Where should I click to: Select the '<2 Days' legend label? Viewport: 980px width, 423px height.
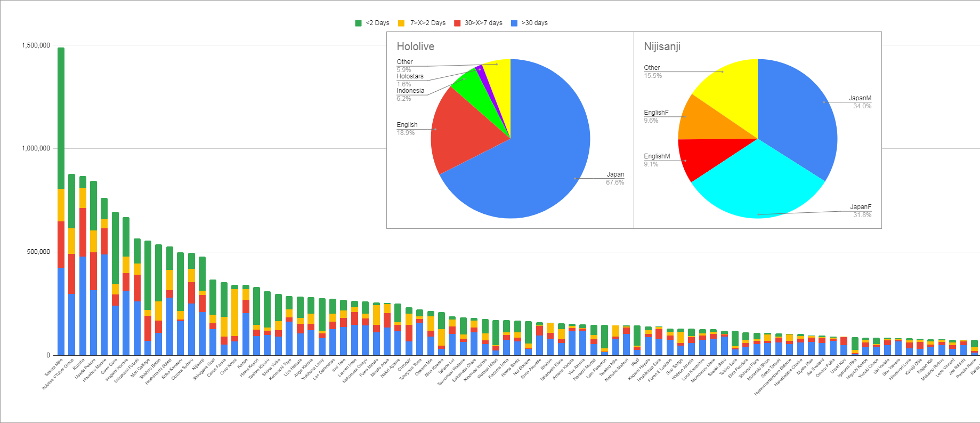(378, 23)
